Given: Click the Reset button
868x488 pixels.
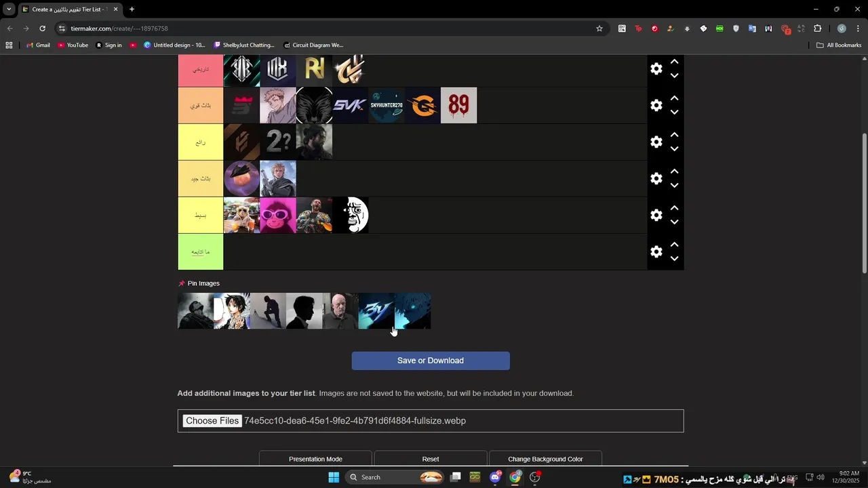Looking at the screenshot, I should (x=431, y=459).
